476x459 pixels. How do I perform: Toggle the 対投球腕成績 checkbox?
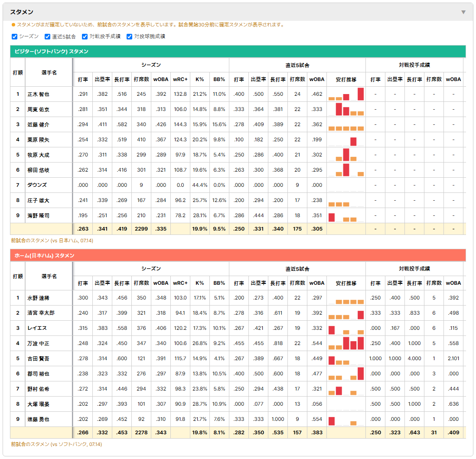[129, 36]
